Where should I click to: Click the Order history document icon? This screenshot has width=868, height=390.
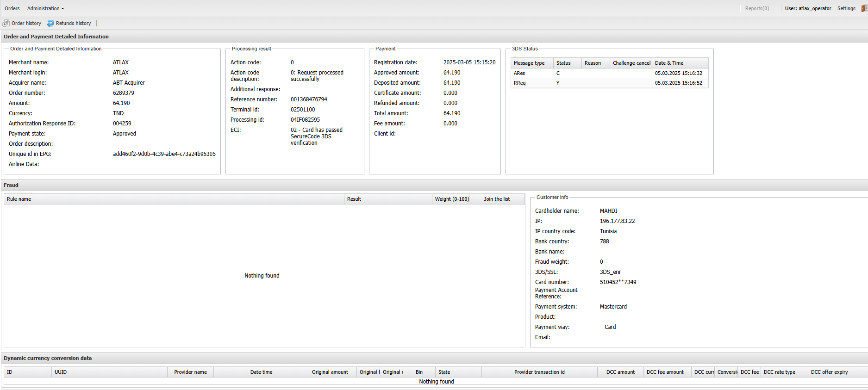(6, 23)
